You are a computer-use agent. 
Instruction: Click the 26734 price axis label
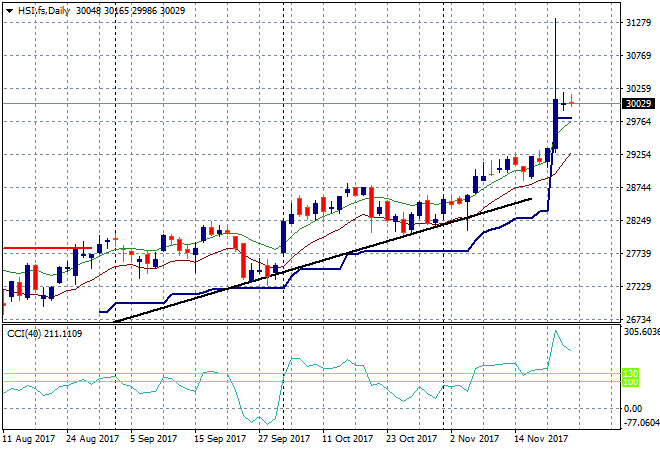(x=638, y=319)
